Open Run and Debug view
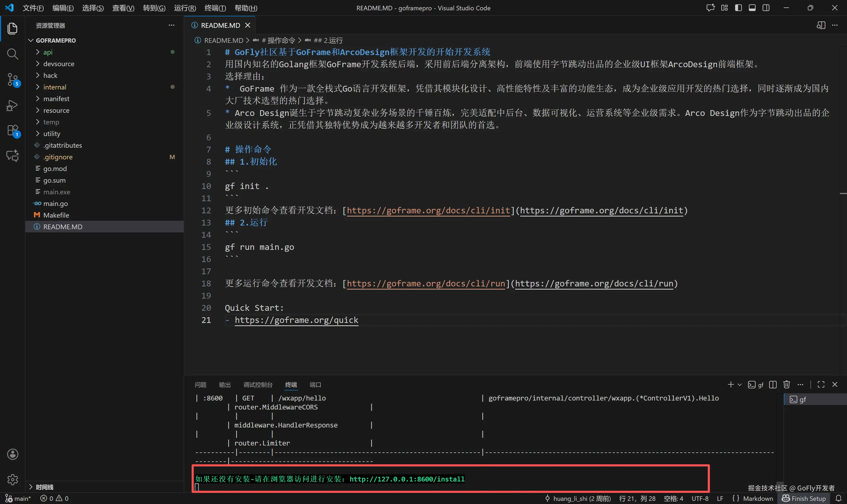This screenshot has height=504, width=847. pos(12,105)
